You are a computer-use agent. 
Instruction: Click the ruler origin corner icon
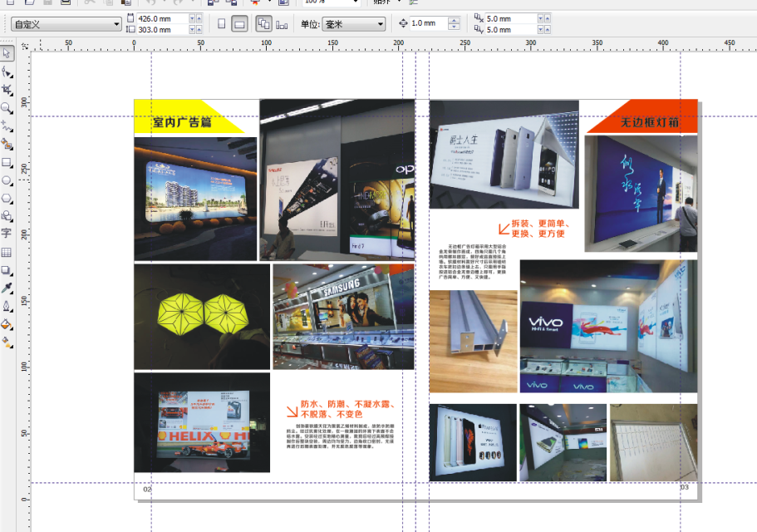click(25, 47)
